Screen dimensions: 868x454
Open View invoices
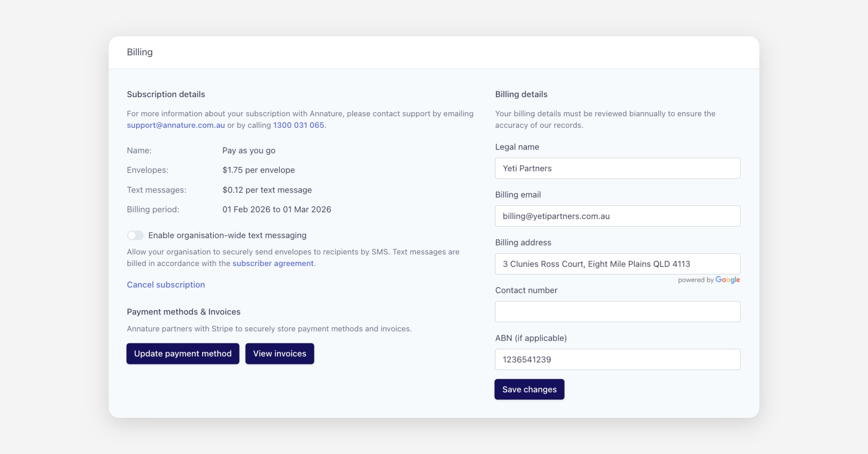[x=280, y=354]
